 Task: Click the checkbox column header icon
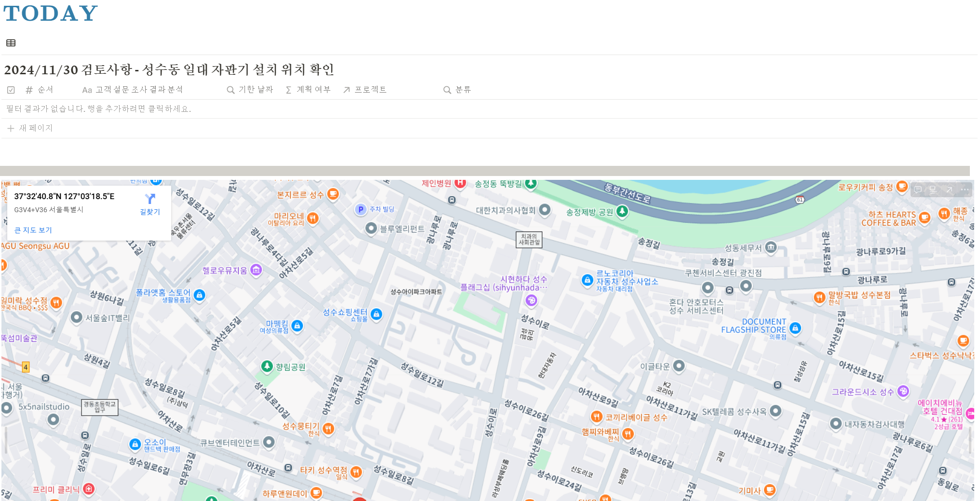click(x=11, y=90)
